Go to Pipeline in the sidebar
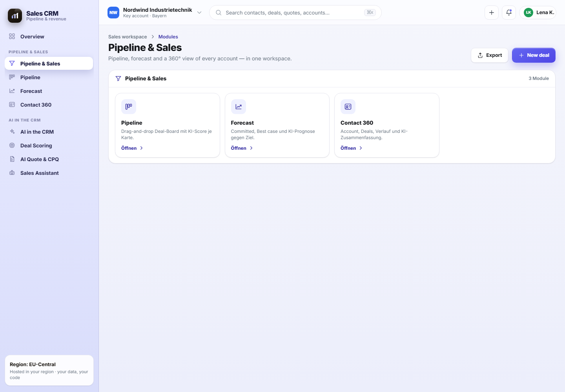Viewport: 565px width, 392px height. click(49, 77)
